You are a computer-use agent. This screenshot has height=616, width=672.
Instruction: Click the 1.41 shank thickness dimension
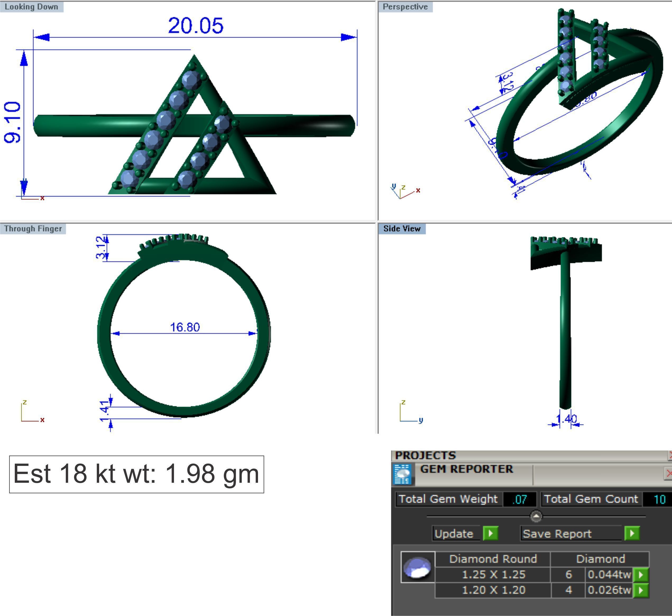[104, 411]
